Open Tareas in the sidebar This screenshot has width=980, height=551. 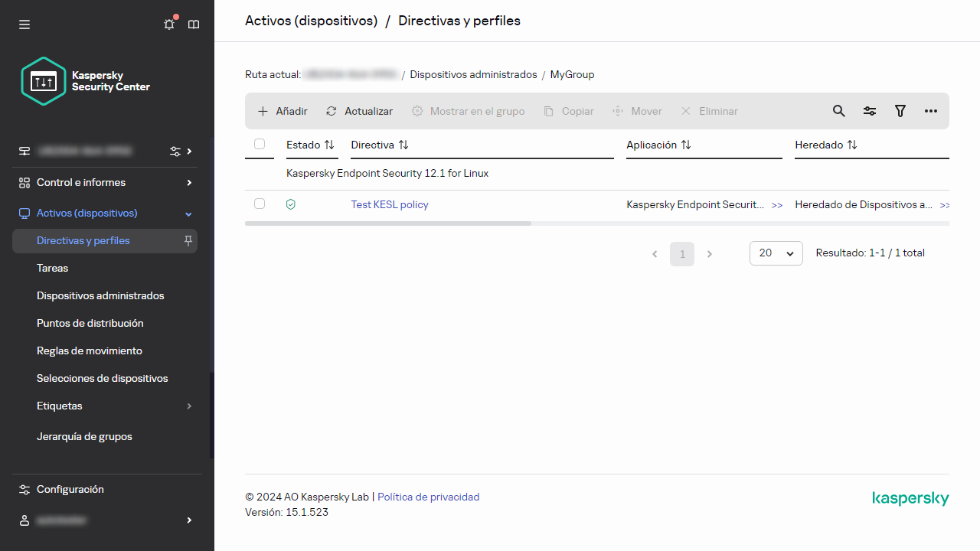pos(52,268)
